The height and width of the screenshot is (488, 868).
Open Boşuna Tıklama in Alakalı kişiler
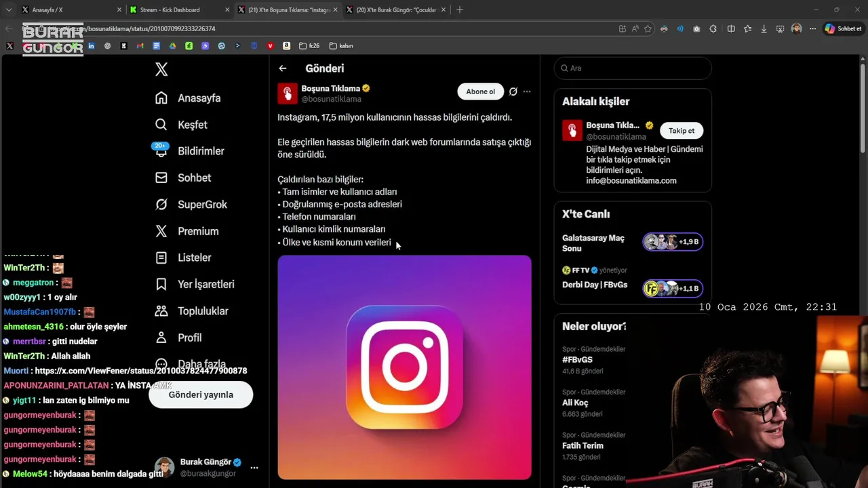(614, 125)
